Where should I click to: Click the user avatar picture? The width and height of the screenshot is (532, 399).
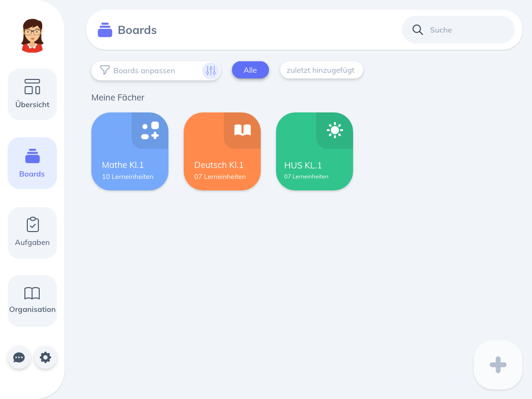33,35
